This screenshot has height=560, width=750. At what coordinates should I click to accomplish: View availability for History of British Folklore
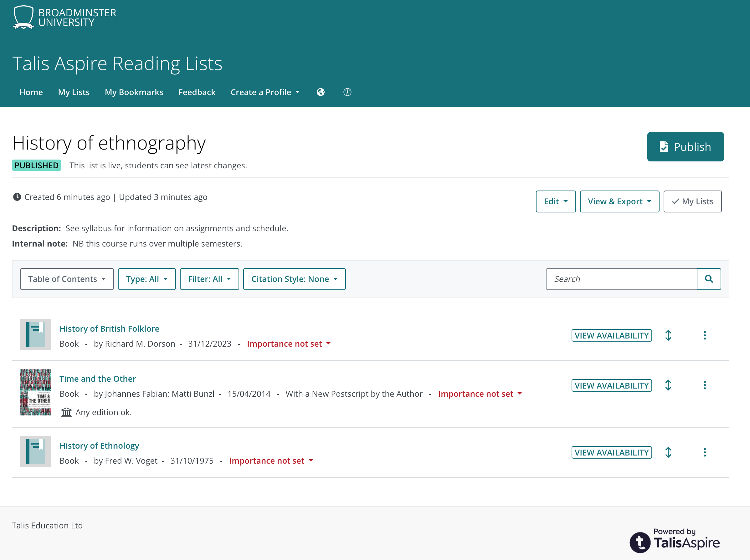click(x=612, y=335)
